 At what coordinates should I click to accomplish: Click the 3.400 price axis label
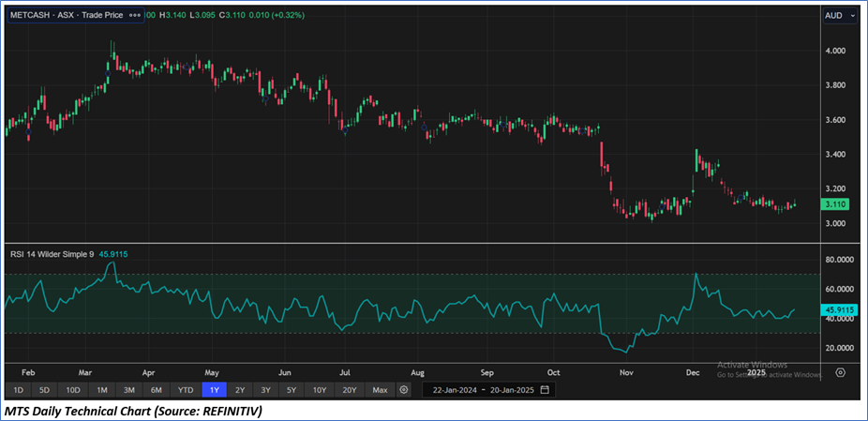pyautogui.click(x=834, y=155)
